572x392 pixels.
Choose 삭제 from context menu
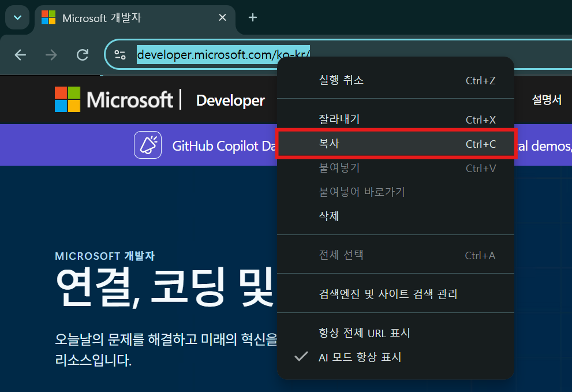pyautogui.click(x=395, y=216)
